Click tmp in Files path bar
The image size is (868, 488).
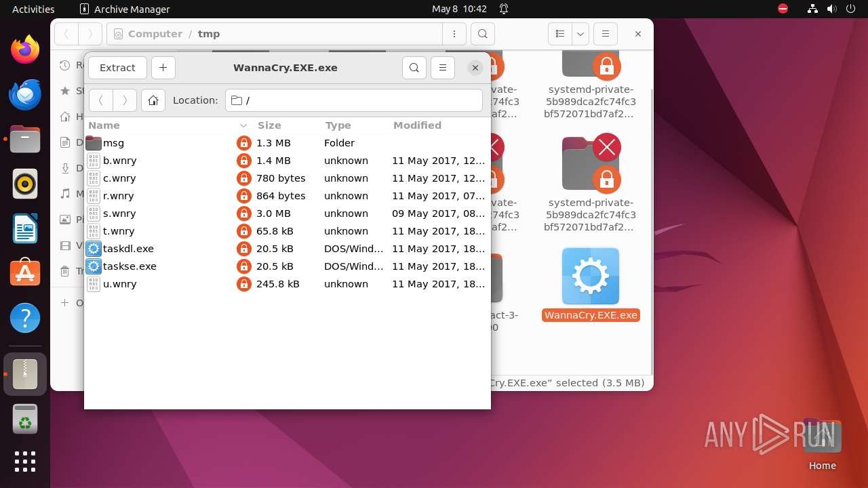pyautogui.click(x=209, y=34)
